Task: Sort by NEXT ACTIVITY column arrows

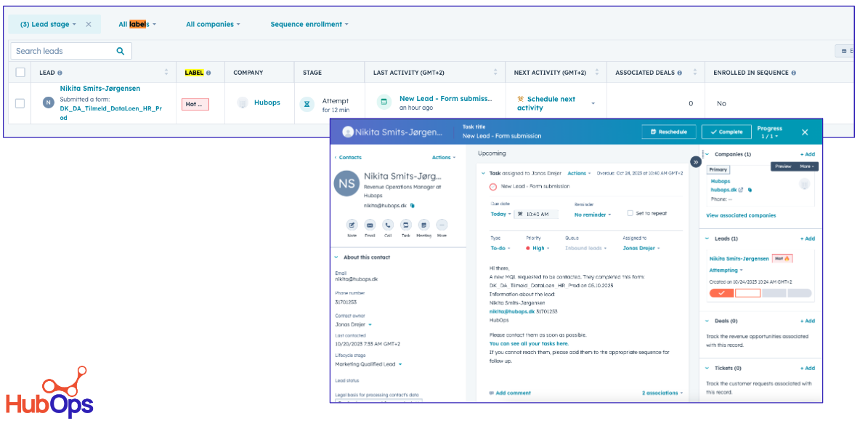Action: point(597,73)
